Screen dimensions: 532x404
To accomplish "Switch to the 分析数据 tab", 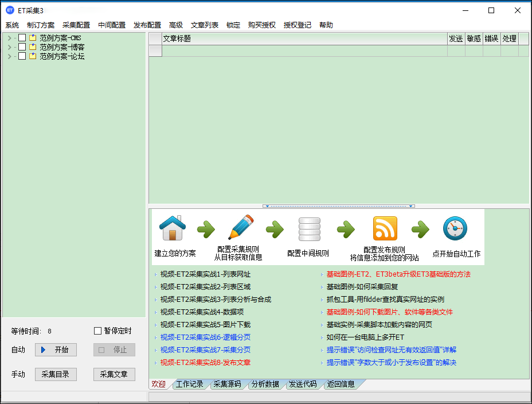I will tap(265, 384).
